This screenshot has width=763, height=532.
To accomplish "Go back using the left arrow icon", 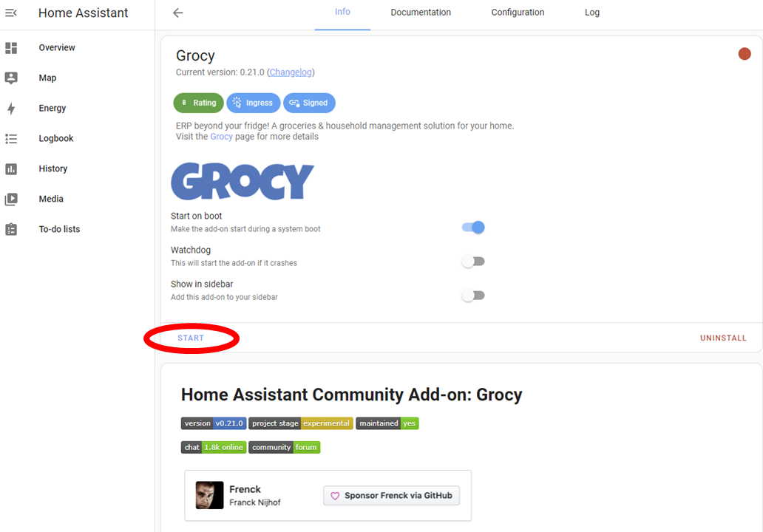I will [178, 13].
